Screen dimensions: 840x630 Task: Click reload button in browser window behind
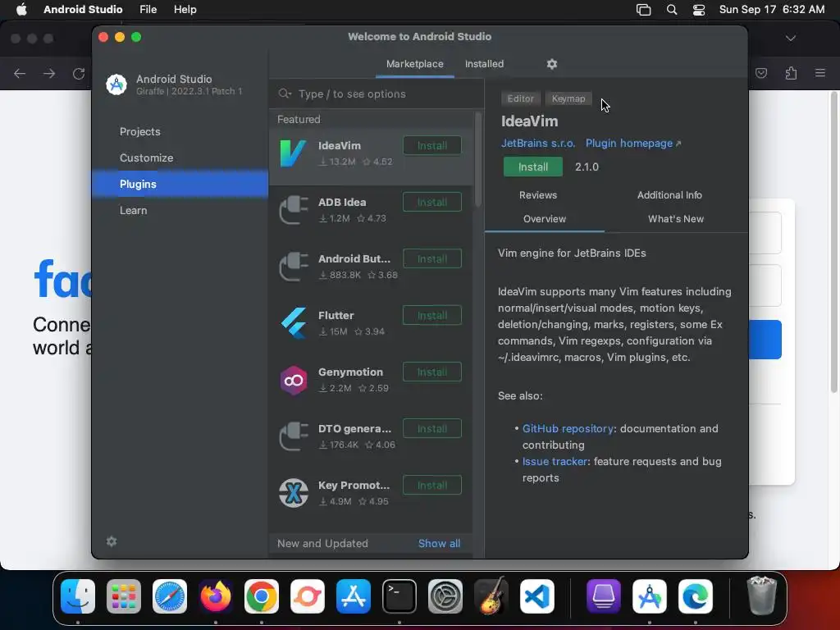click(x=79, y=73)
